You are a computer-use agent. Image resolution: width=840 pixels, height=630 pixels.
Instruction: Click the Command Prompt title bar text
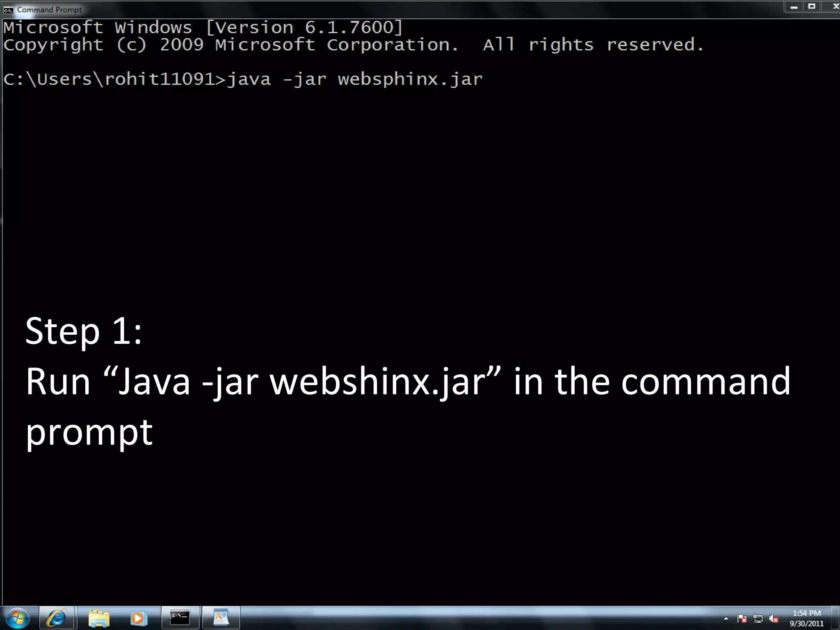tap(49, 10)
